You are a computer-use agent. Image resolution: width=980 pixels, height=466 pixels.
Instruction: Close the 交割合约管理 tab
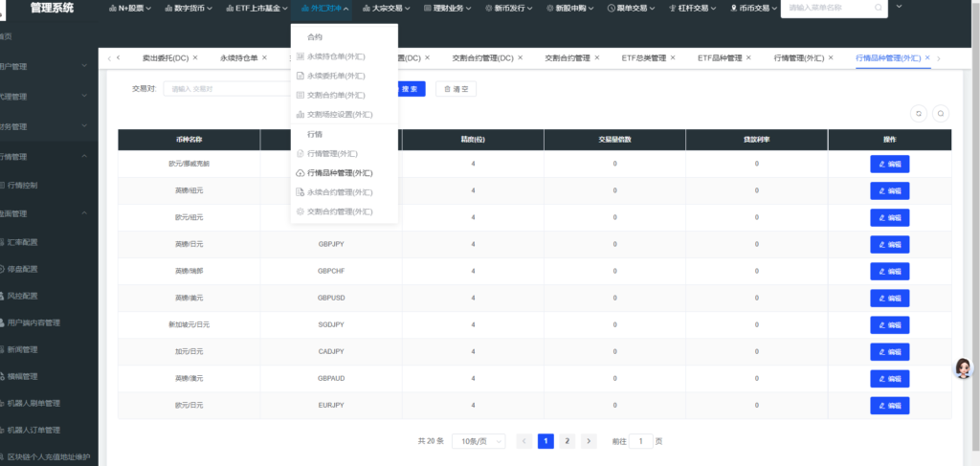point(597,57)
